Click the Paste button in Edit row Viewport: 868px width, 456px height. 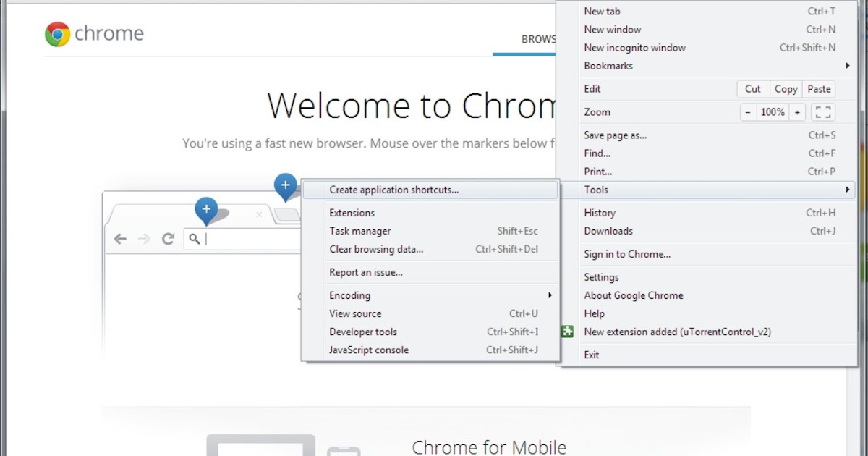(819, 89)
